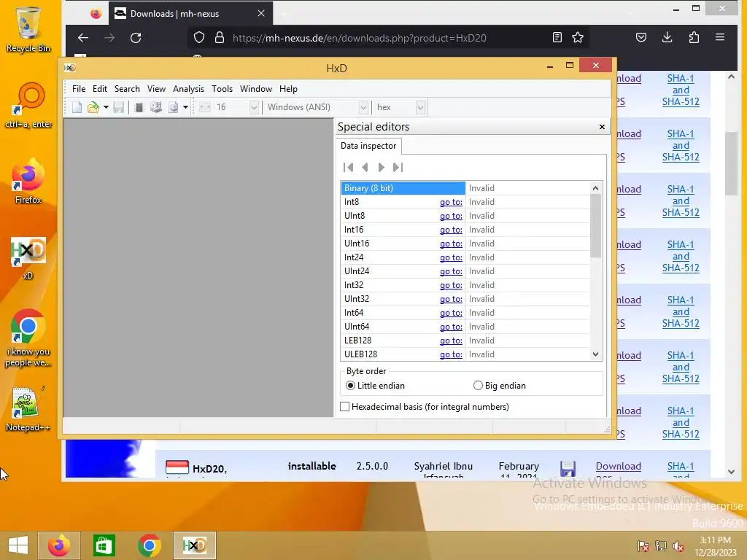Click Firefox reader view icon
Image resolution: width=747 pixels, height=560 pixels.
[x=557, y=38]
